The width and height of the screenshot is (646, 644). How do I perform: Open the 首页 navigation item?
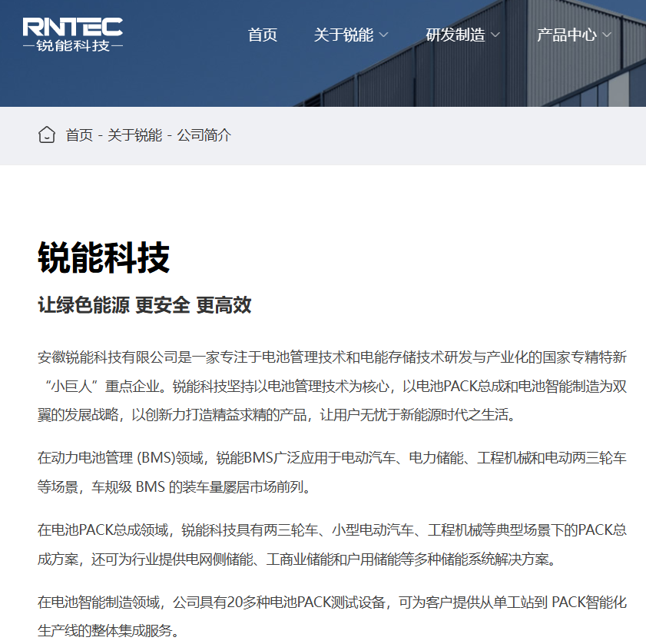click(x=263, y=35)
